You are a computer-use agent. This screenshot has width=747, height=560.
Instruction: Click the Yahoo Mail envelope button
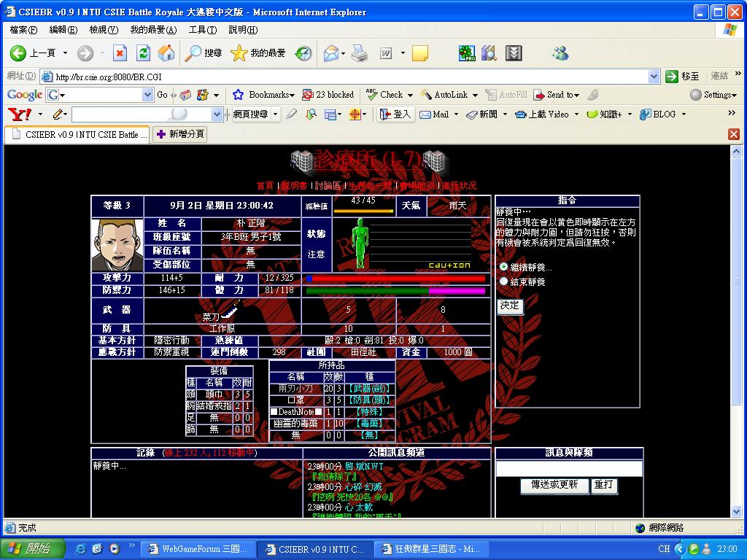[434, 114]
